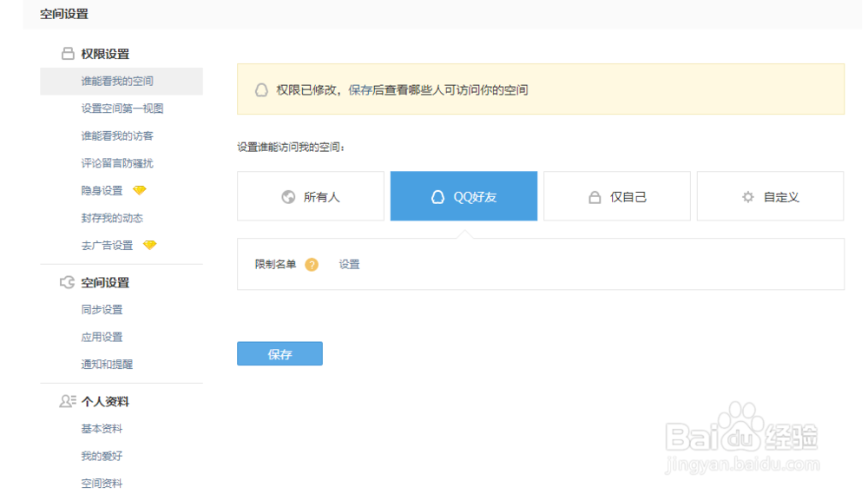
Task: Go to 谁能看我的访客 settings
Action: (x=117, y=135)
